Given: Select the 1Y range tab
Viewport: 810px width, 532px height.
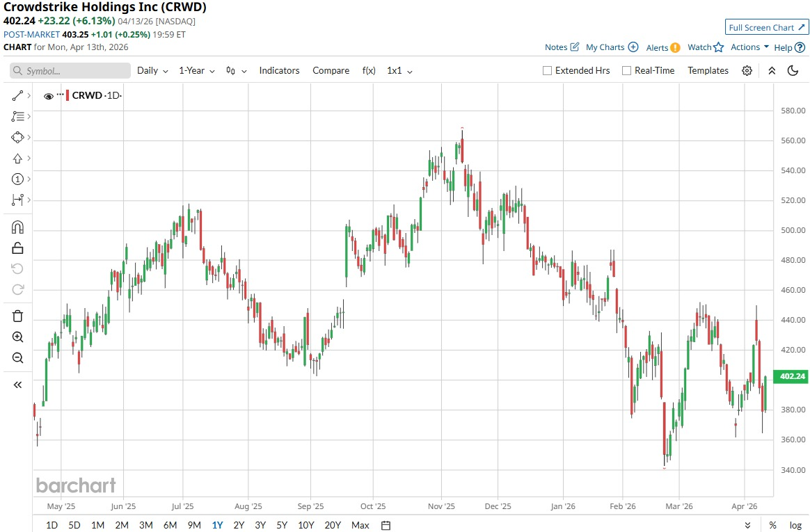Looking at the screenshot, I should tap(218, 525).
